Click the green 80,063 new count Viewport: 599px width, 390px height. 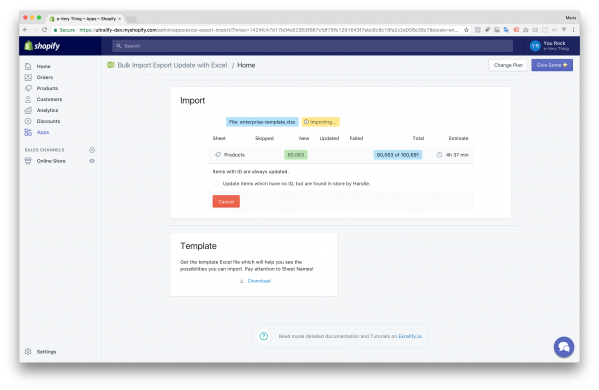click(296, 155)
